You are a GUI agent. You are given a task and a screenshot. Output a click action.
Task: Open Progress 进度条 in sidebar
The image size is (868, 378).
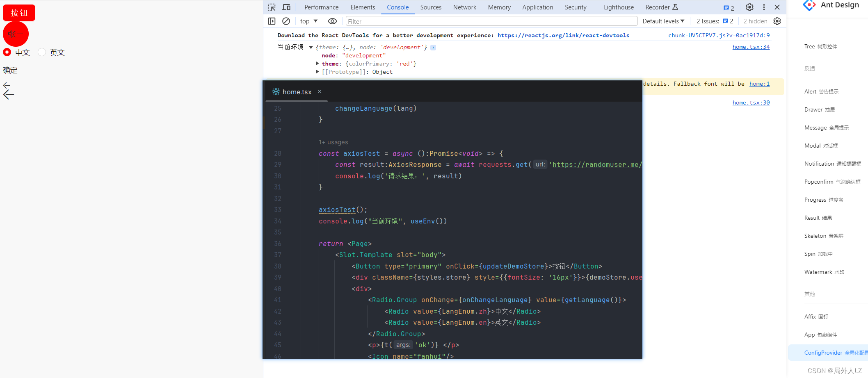coord(824,200)
